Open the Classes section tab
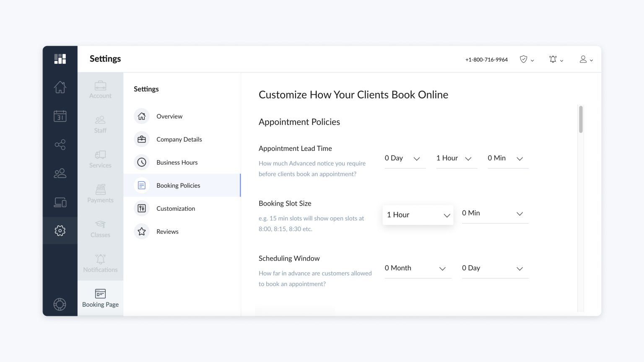Screen dimensions: 644x362 pyautogui.click(x=100, y=229)
